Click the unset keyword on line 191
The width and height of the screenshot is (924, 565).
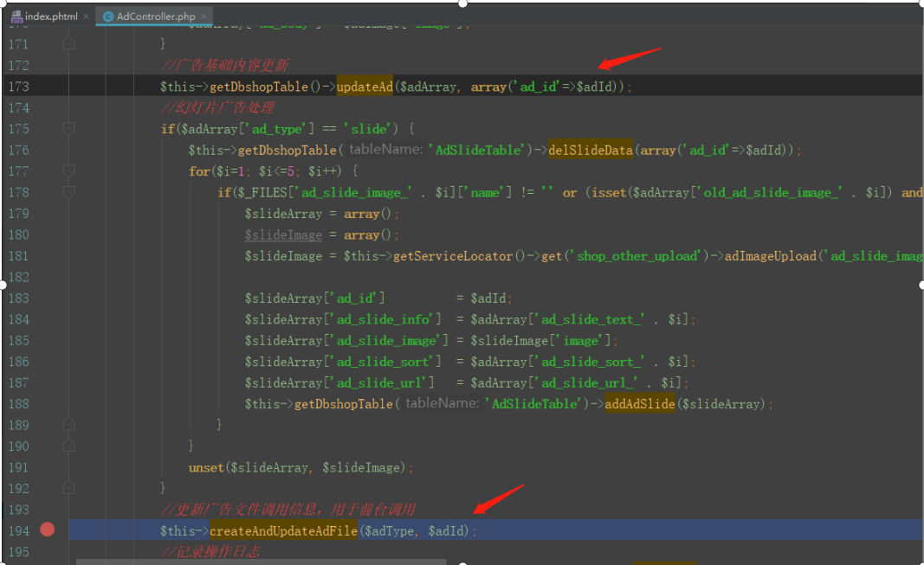206,468
